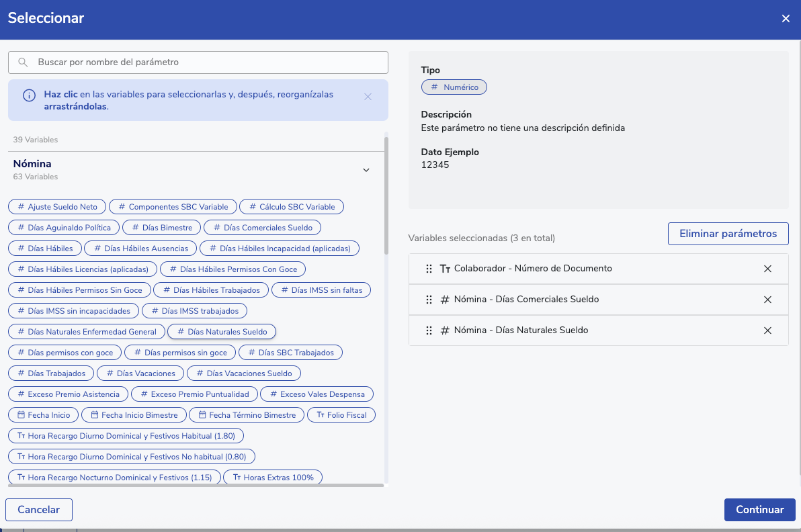Close the Seleccionar dialog
The image size is (801, 532).
[x=786, y=19]
